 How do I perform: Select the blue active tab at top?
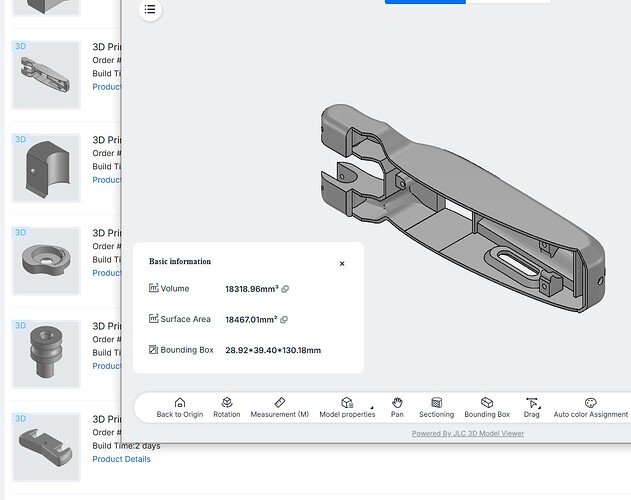[x=425, y=2]
